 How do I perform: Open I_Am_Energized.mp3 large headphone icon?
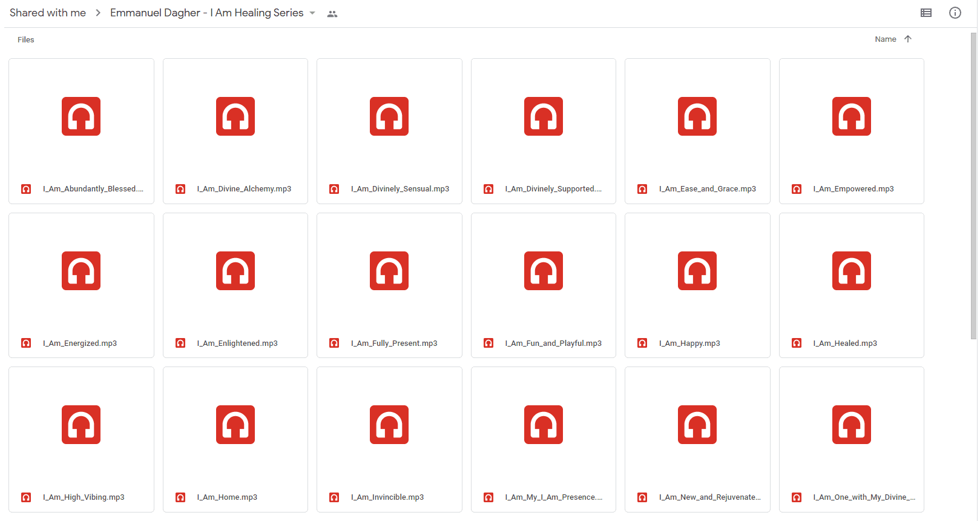pos(81,271)
